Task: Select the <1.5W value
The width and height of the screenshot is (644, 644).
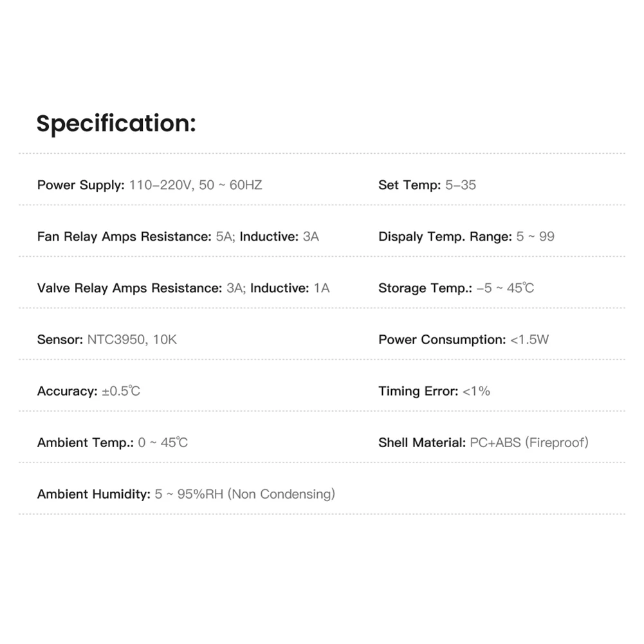Action: click(529, 340)
